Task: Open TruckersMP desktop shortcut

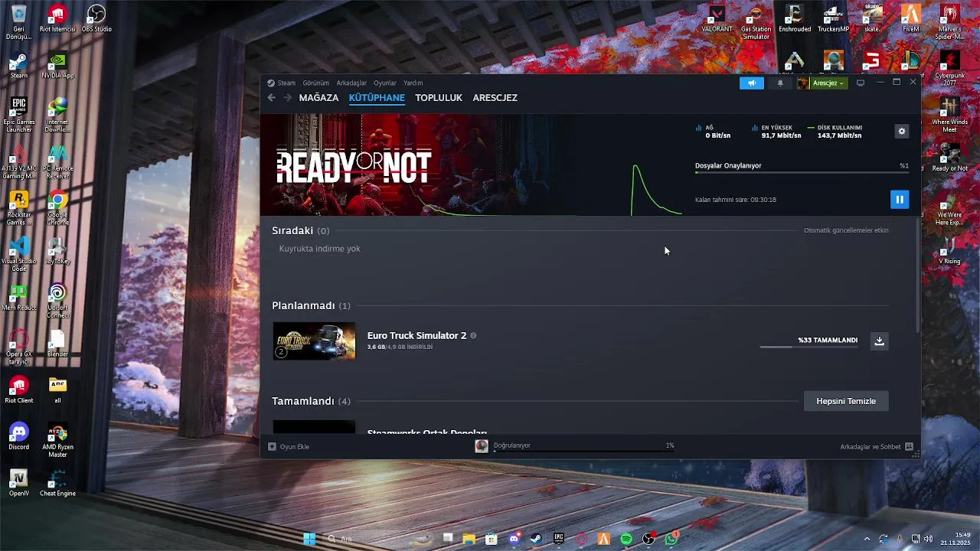Action: [x=833, y=19]
